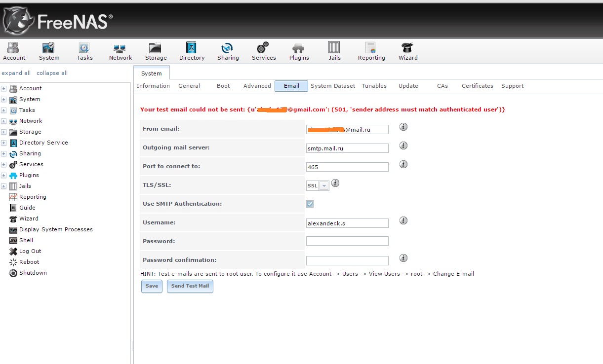Image resolution: width=603 pixels, height=364 pixels.
Task: Click the collapse all link
Action: coord(52,73)
